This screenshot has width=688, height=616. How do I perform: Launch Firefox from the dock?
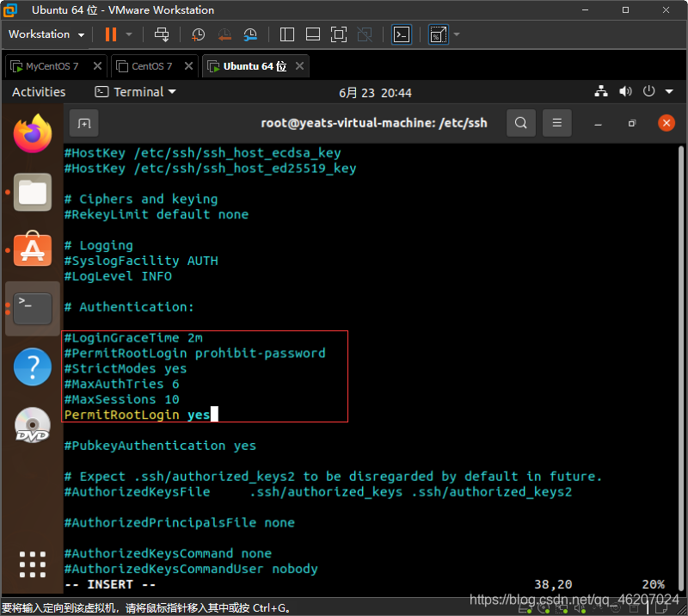(x=33, y=132)
